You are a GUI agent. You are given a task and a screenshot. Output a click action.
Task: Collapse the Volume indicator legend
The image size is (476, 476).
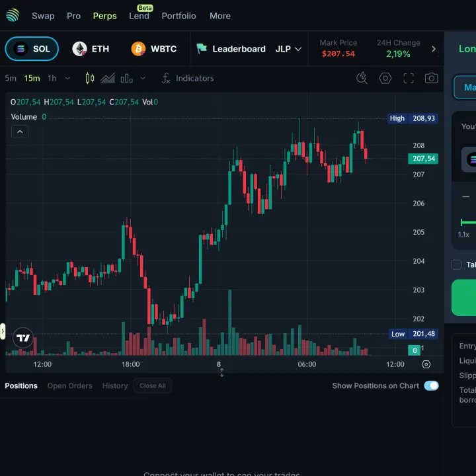click(x=20, y=132)
